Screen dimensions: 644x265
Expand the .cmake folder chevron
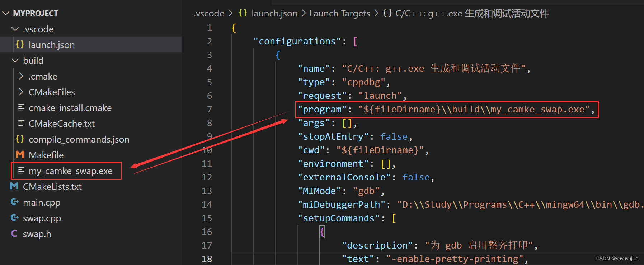[21, 76]
